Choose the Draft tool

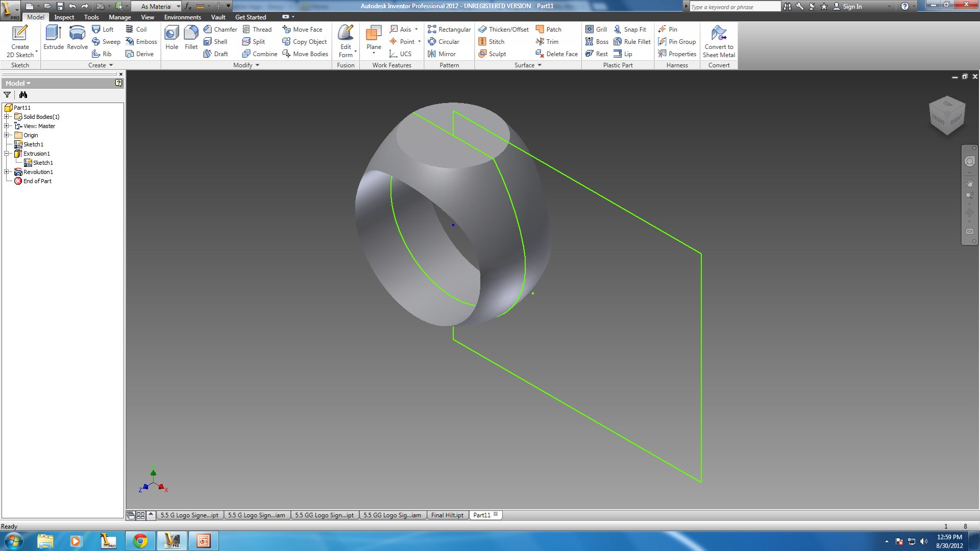pyautogui.click(x=215, y=54)
